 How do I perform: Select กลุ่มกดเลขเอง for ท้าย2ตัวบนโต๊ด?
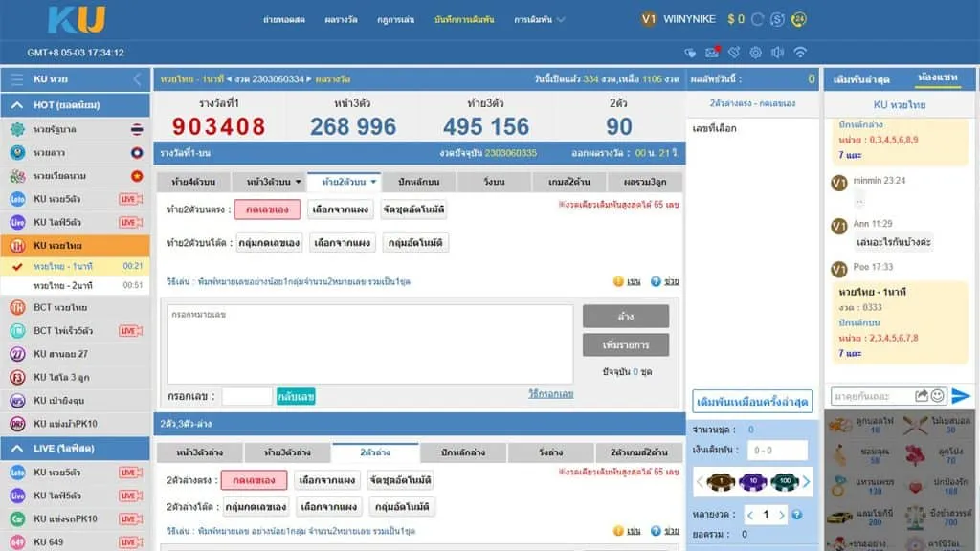coord(269,242)
